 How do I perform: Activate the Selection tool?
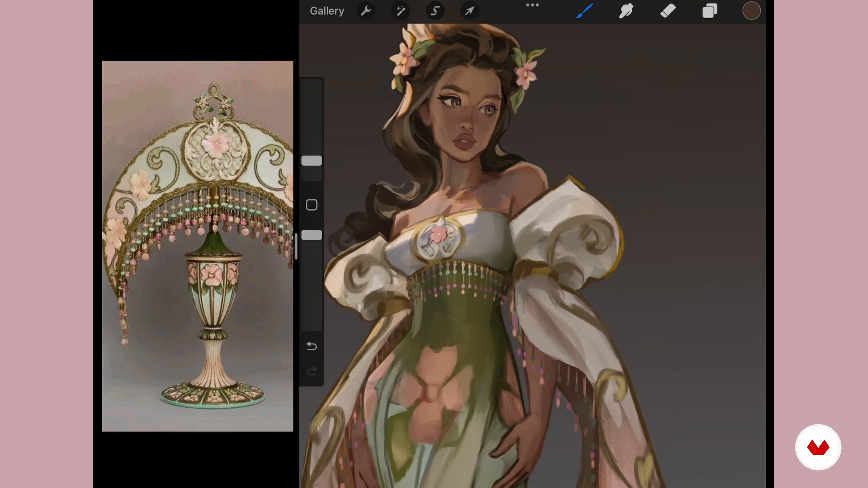pos(435,11)
